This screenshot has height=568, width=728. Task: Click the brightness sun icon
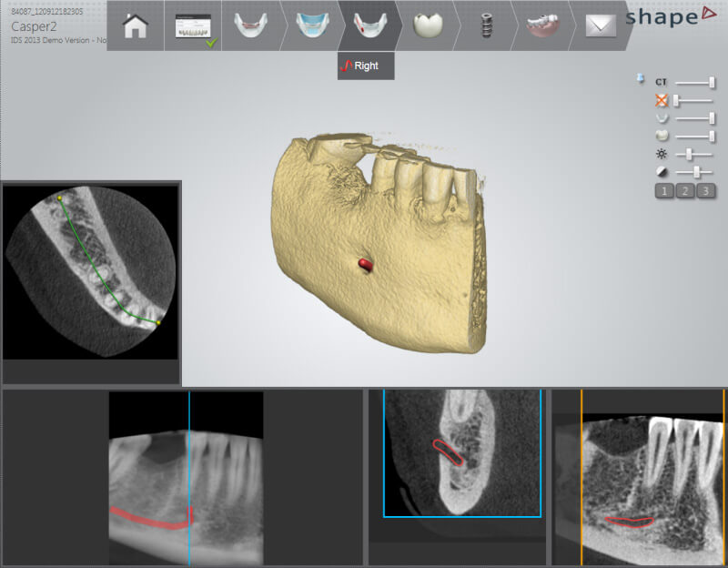(x=662, y=154)
